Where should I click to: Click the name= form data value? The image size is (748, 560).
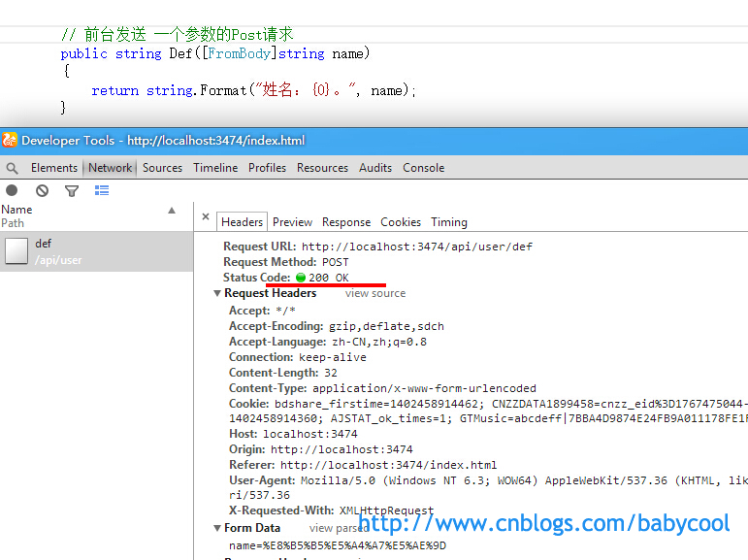pos(338,545)
